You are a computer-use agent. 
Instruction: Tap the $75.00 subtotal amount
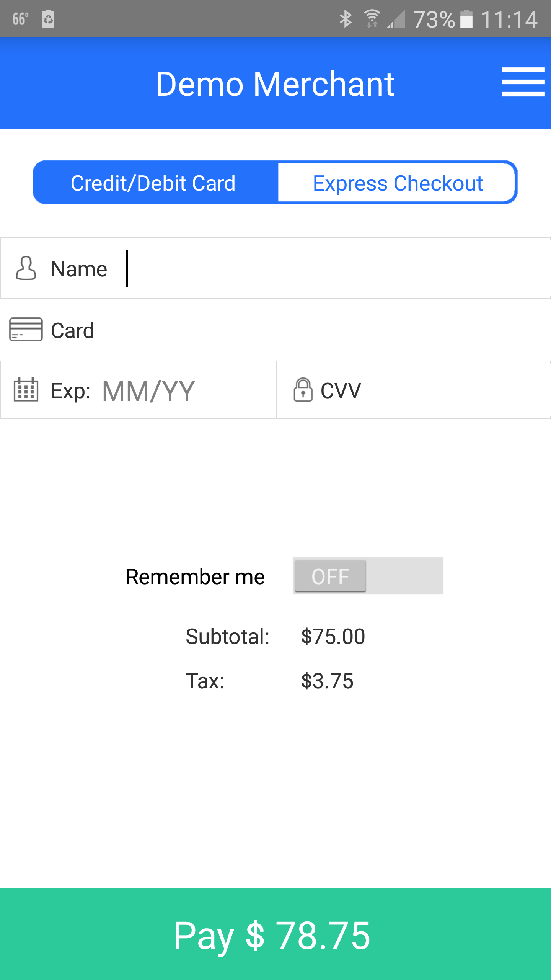[x=333, y=637]
